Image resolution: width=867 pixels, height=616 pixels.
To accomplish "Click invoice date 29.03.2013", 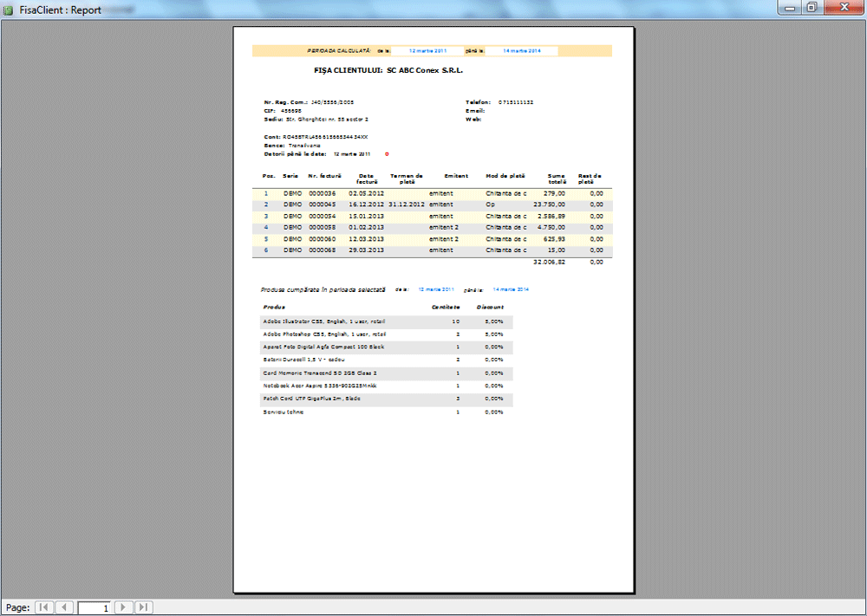I will pos(366,250).
